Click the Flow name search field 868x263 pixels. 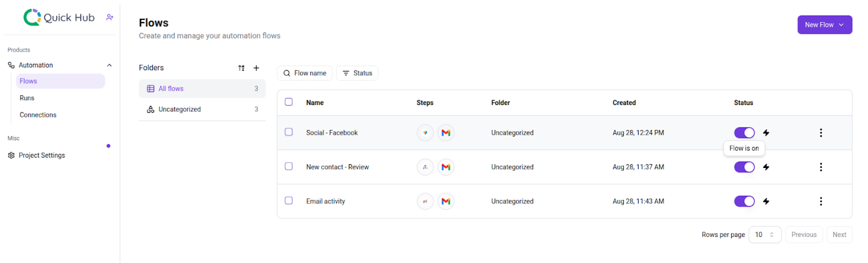tap(305, 73)
